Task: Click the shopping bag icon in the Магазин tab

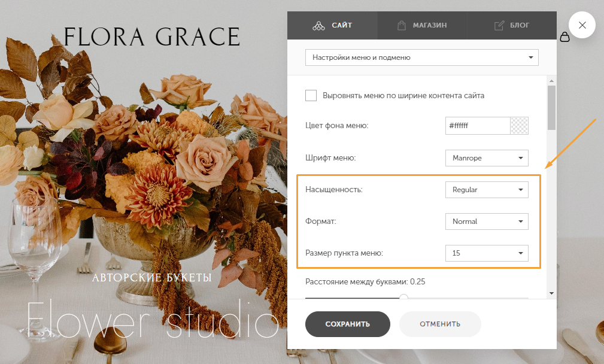Action: (x=402, y=25)
